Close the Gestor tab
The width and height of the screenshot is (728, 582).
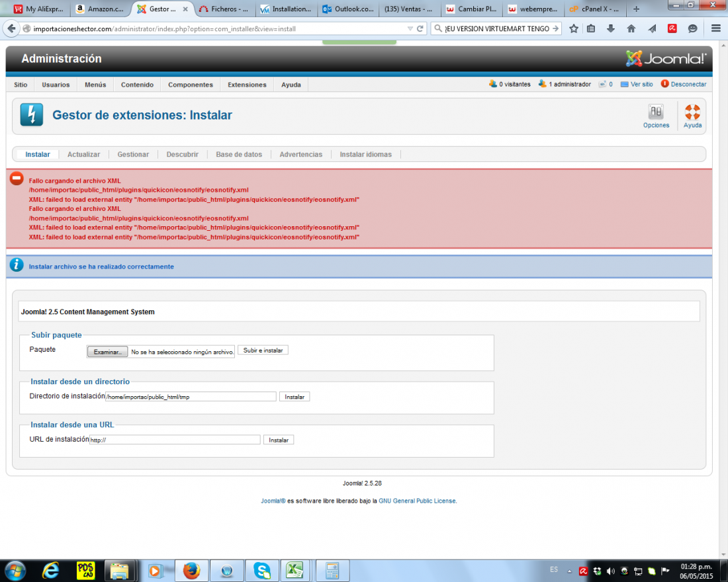185,9
